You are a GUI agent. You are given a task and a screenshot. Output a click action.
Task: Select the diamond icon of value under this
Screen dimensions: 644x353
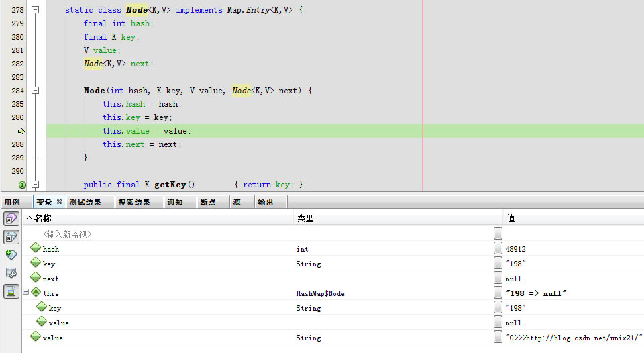click(x=42, y=321)
